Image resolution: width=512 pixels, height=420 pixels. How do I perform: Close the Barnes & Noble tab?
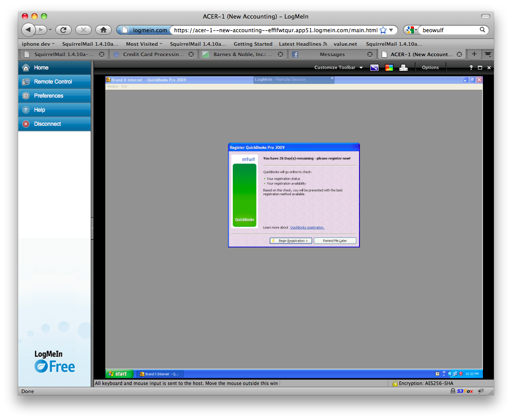click(x=281, y=54)
